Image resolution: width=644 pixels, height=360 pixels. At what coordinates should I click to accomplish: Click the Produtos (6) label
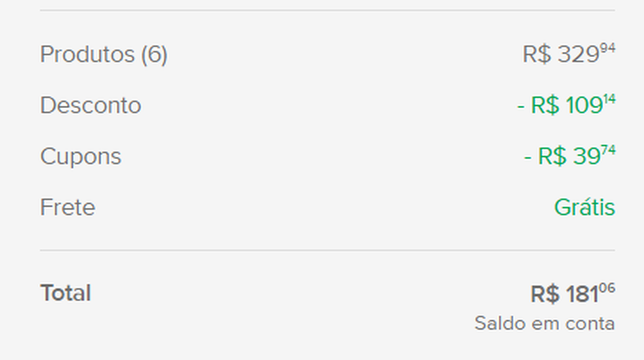[x=104, y=55]
